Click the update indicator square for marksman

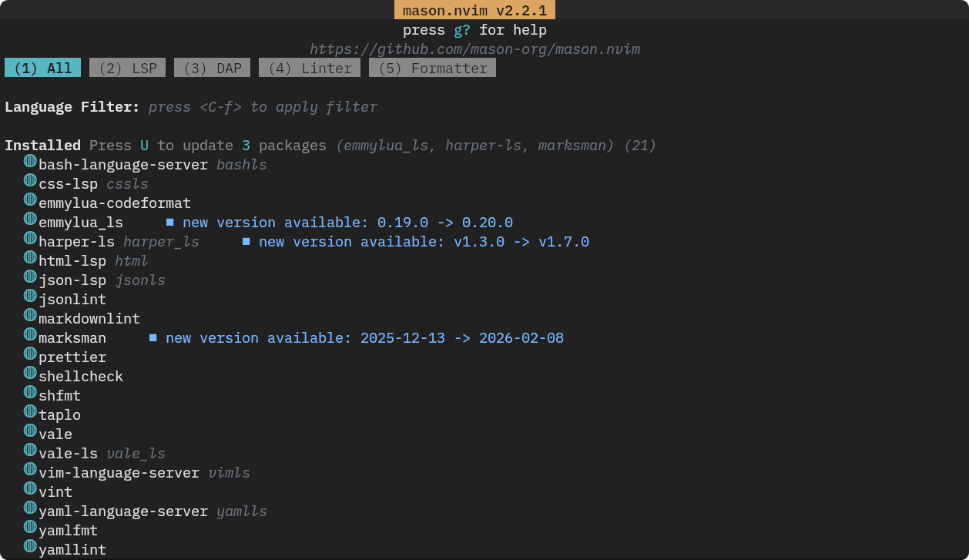tap(153, 338)
